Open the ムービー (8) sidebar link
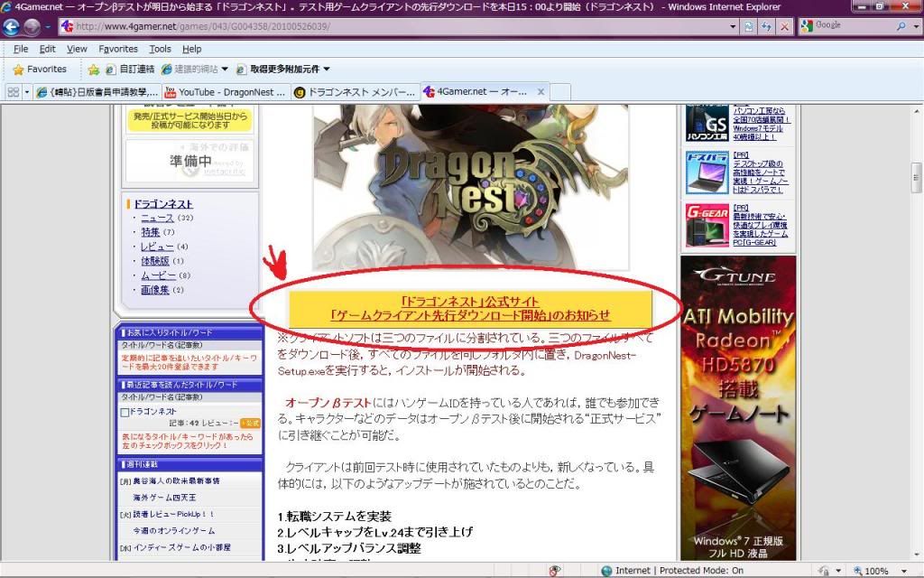Screen dimensions: 924x578 [158, 275]
